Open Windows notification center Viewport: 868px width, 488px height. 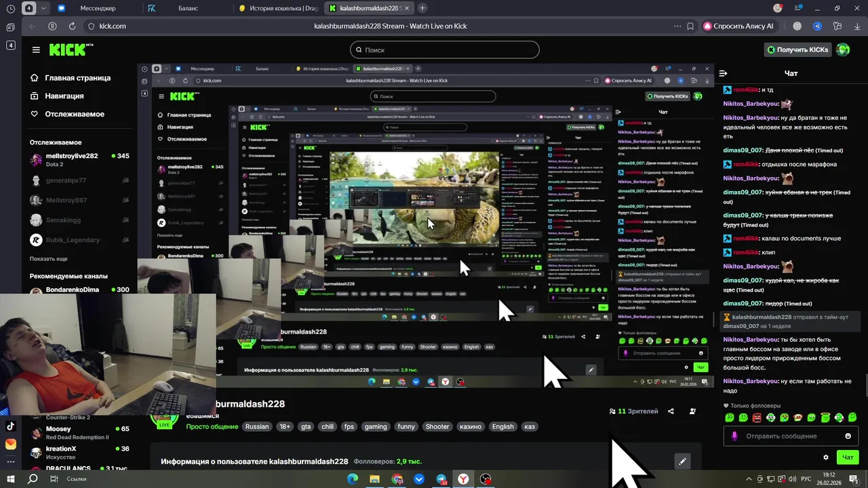[855, 479]
